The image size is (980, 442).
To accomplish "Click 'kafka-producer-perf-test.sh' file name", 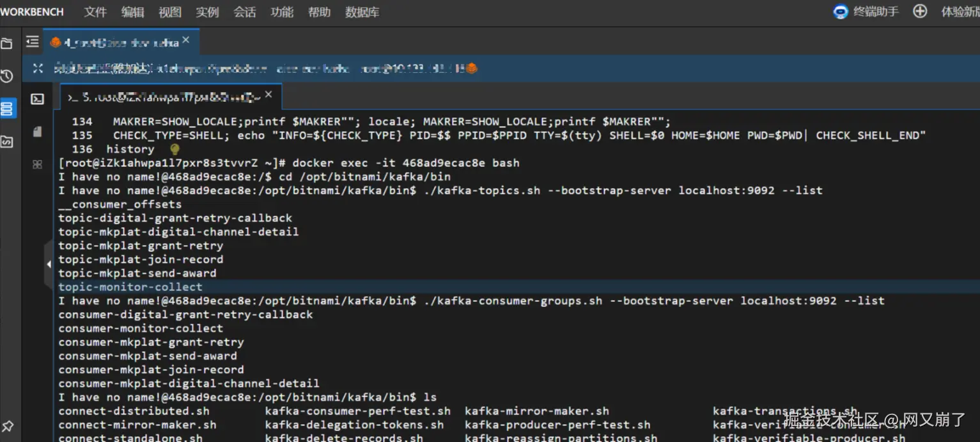I will (x=557, y=425).
